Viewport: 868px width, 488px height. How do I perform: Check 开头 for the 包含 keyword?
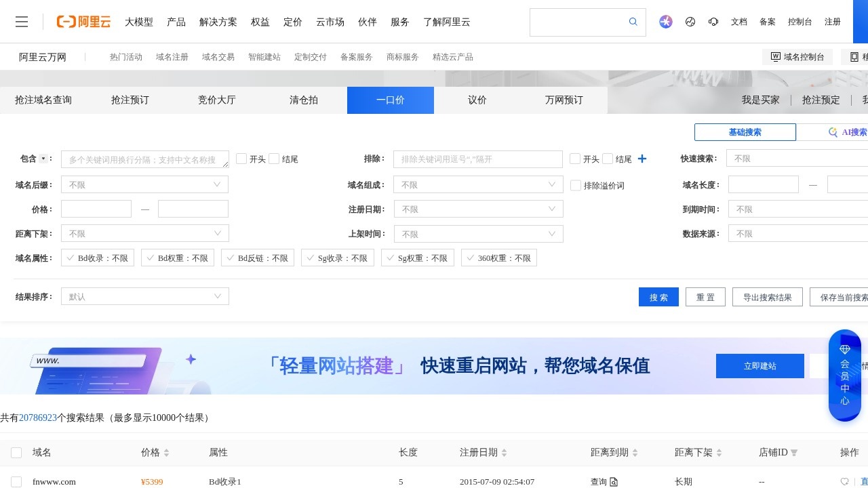pos(241,159)
